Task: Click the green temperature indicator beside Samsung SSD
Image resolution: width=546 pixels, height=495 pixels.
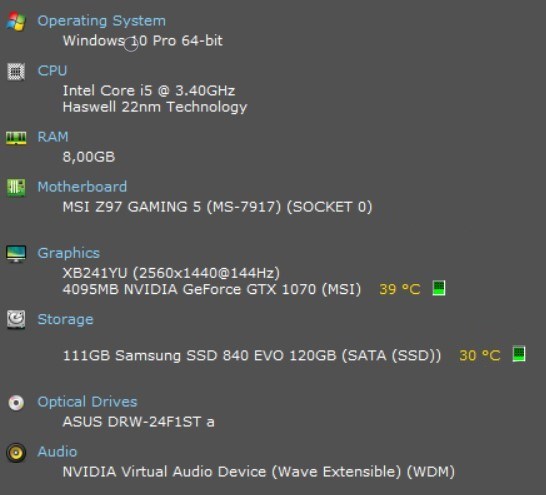Action: pos(519,354)
